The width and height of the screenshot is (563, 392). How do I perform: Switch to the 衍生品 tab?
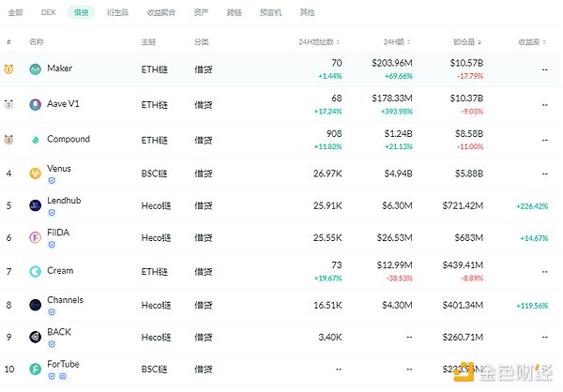[115, 13]
